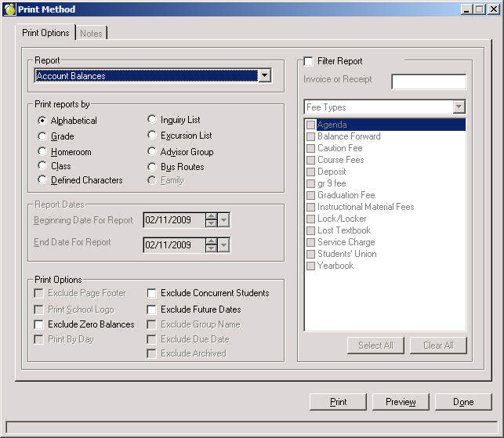Switch to the Notes tab
This screenshot has height=438, width=504.
(91, 33)
